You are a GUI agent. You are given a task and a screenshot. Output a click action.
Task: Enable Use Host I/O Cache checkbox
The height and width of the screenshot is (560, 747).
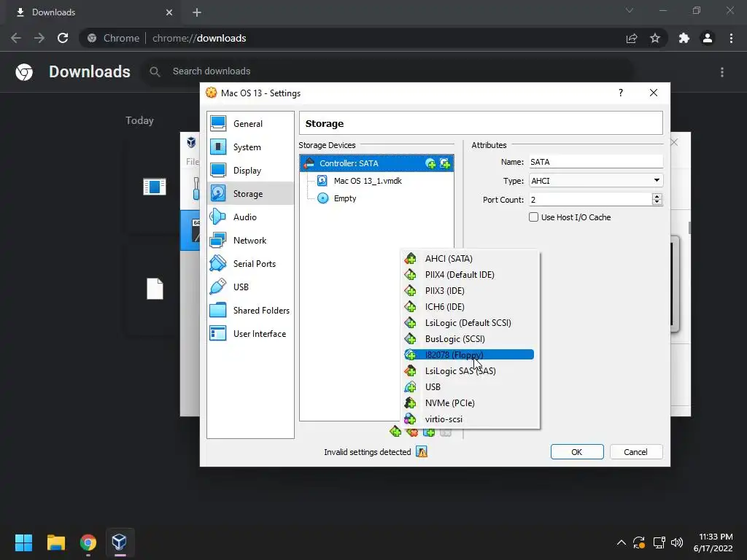click(x=533, y=217)
